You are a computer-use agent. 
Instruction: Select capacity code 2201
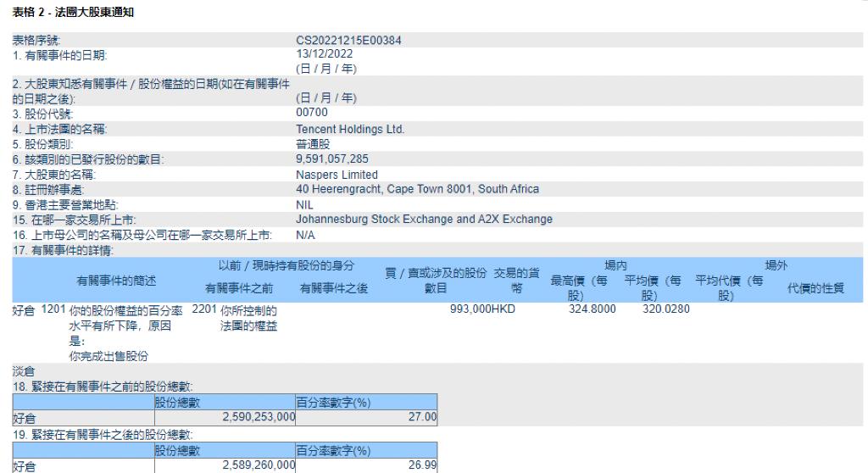coord(204,309)
